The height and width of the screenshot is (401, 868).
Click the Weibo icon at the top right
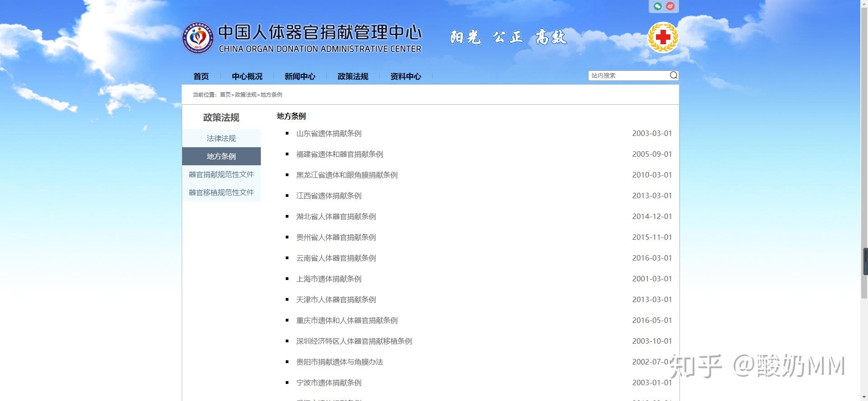coord(670,6)
